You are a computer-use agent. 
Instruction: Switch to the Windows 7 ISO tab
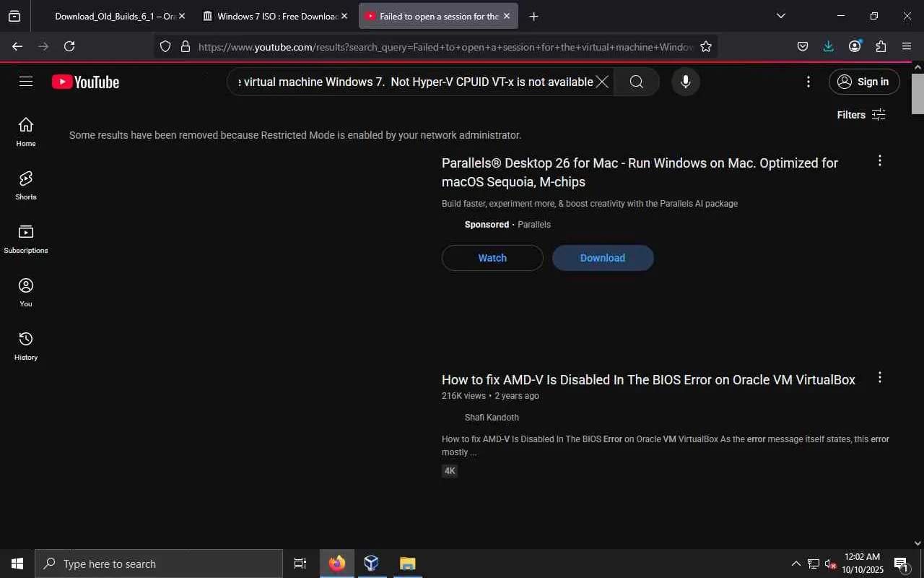(x=276, y=16)
